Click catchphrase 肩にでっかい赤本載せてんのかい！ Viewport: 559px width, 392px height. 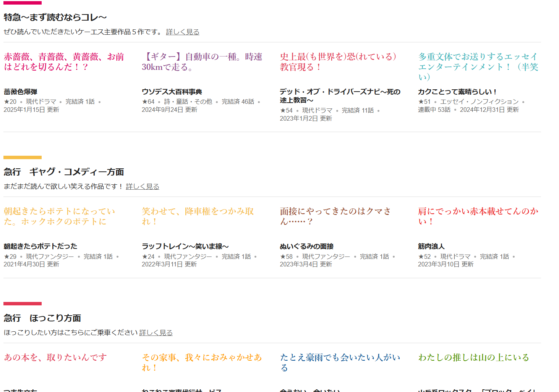[478, 216]
